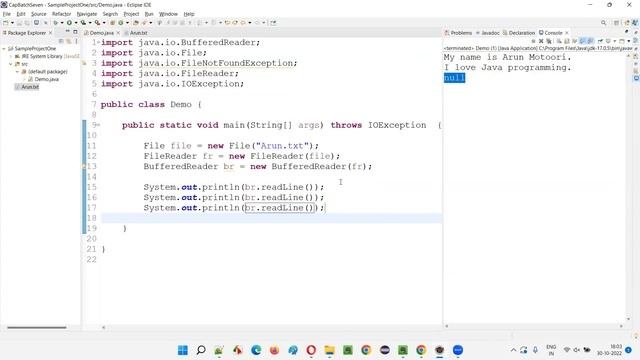Open the Opera browser taskbar icon

311,350
